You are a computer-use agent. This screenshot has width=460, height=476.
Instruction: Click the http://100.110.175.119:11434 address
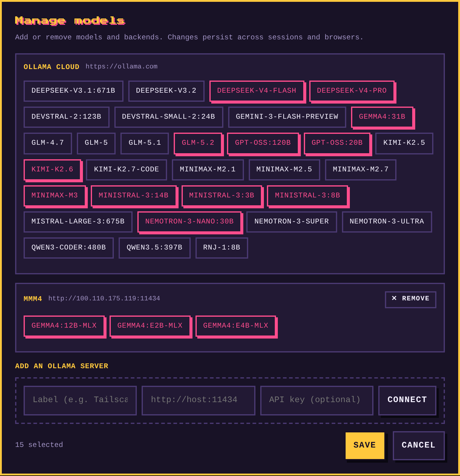[104, 299]
